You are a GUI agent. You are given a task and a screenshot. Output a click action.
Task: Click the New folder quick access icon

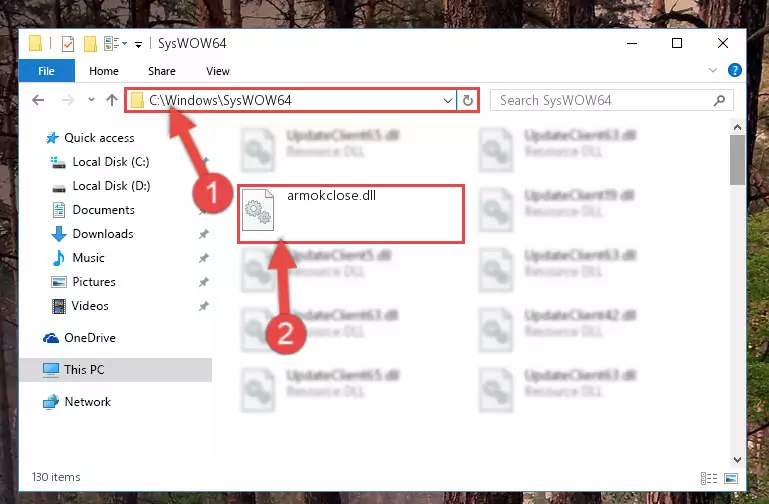coord(90,44)
